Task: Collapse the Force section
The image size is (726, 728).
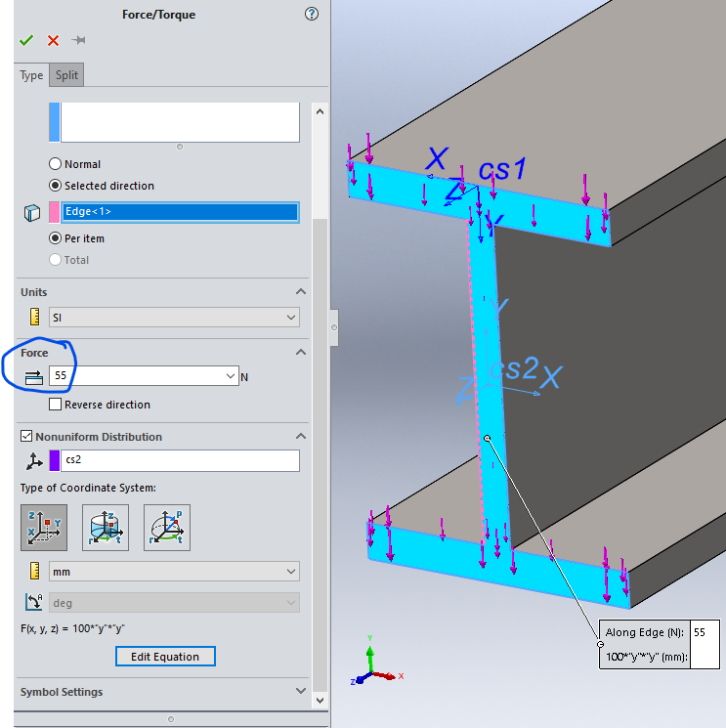Action: (x=301, y=352)
